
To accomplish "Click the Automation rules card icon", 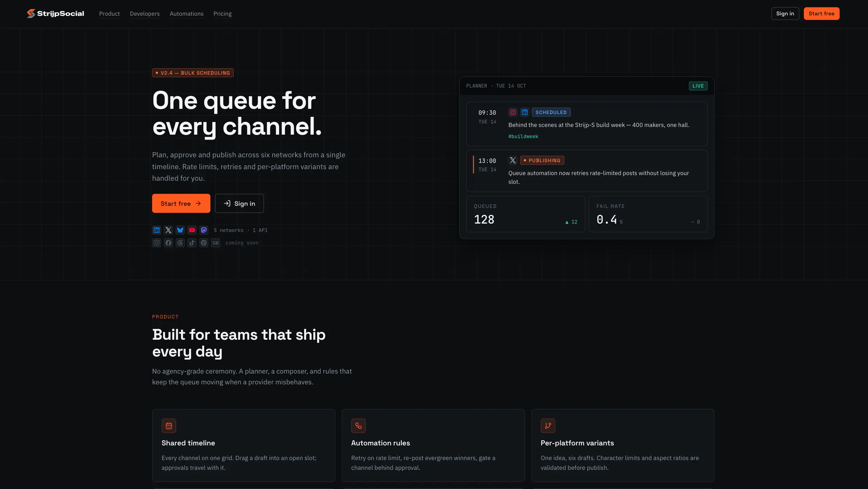I will pos(358,426).
